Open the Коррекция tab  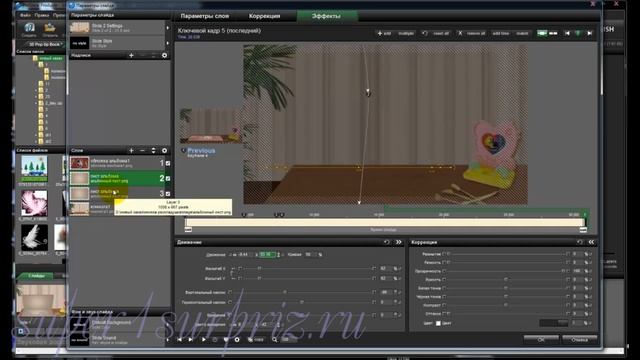click(x=264, y=16)
